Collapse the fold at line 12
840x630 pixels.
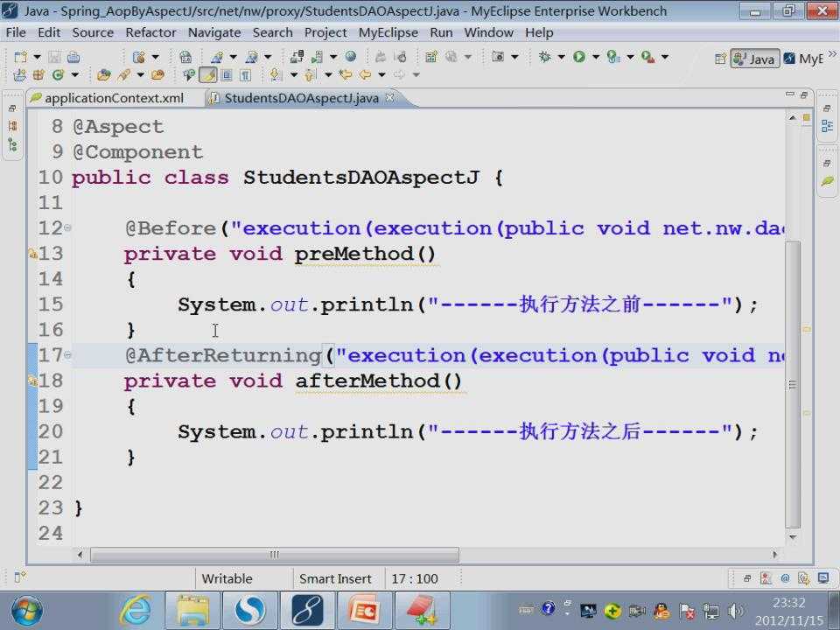coord(67,227)
